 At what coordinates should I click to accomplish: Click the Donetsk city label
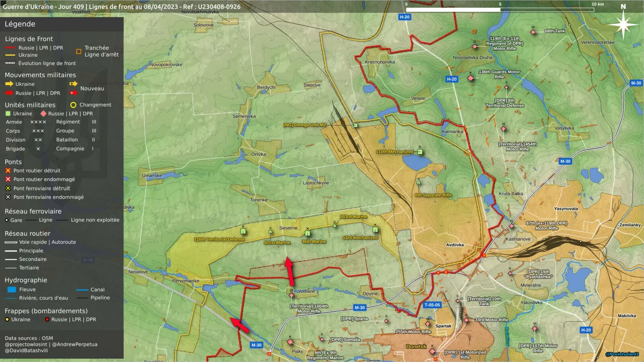tap(416, 346)
